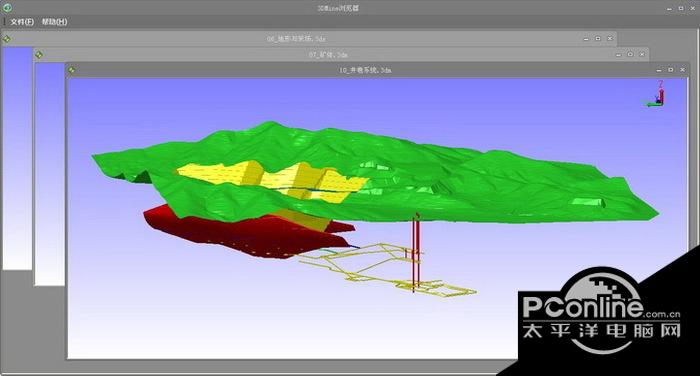This screenshot has height=376, width=700.
Task: Click the XYZ axis orientation gizmo
Action: coord(655,95)
